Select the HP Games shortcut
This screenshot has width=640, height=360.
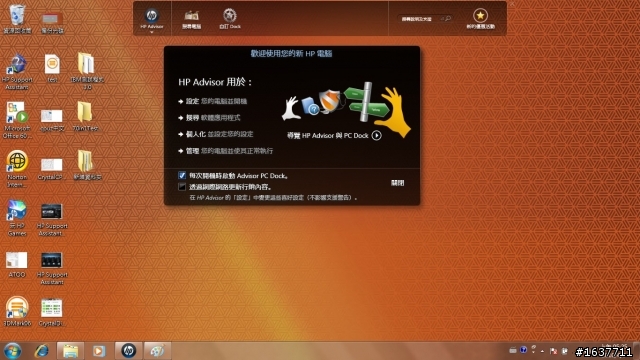coord(17,218)
